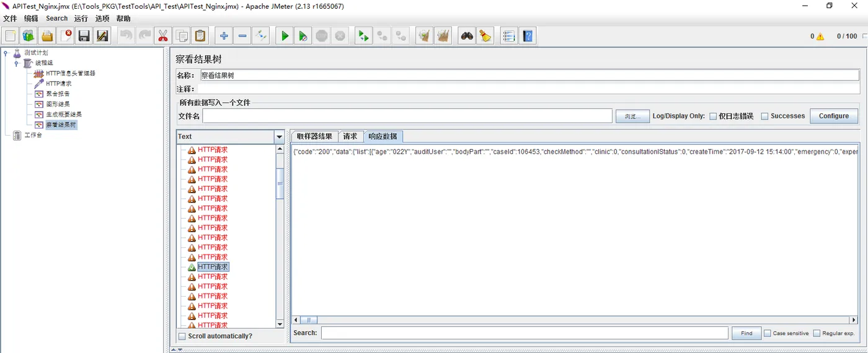Click the Redo arrow icon
The image size is (868, 353).
[x=144, y=36]
